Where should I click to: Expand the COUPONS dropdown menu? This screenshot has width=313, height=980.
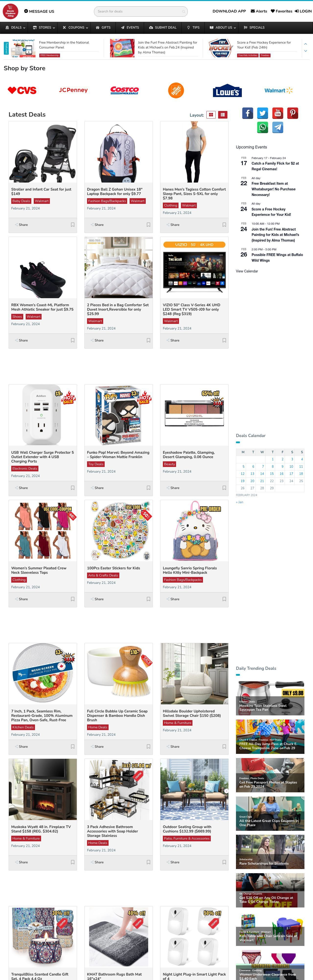point(75,27)
